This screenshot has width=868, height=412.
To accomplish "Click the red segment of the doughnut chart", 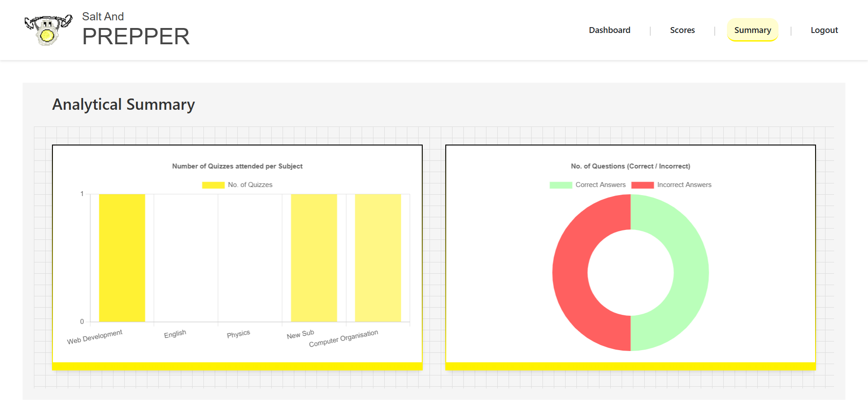I will coord(570,273).
